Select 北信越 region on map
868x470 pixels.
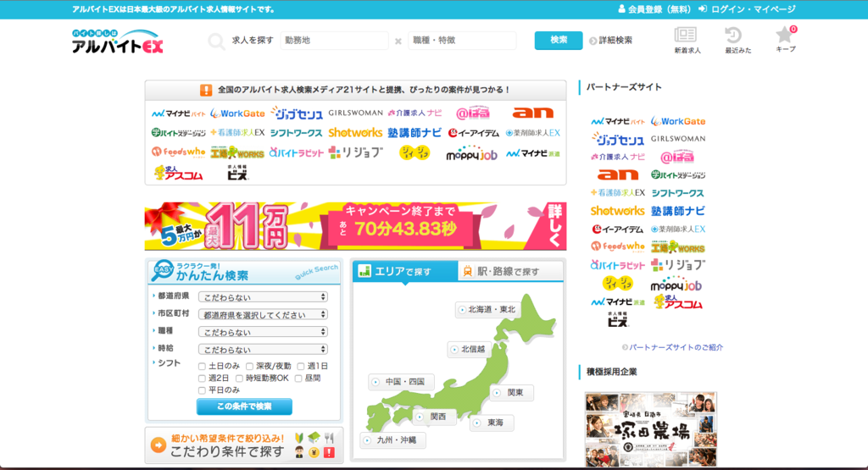pos(468,350)
